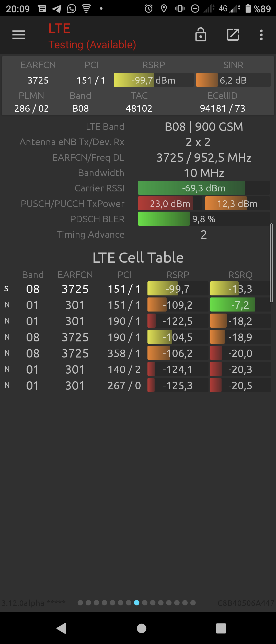
Task: Select the last page indicator dot
Action: [x=193, y=603]
